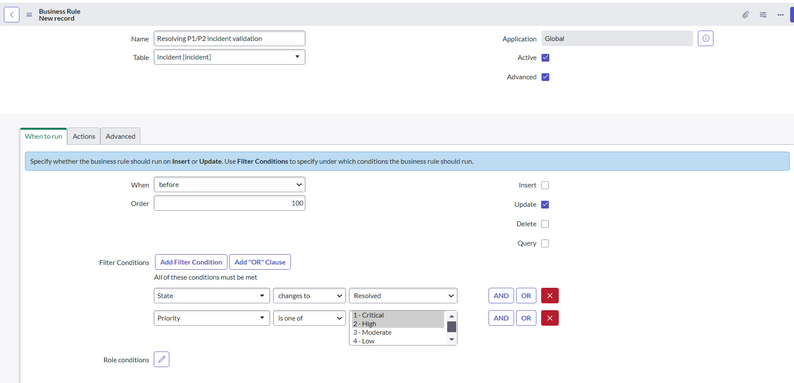
Task: Delete the State condition row
Action: click(x=550, y=296)
